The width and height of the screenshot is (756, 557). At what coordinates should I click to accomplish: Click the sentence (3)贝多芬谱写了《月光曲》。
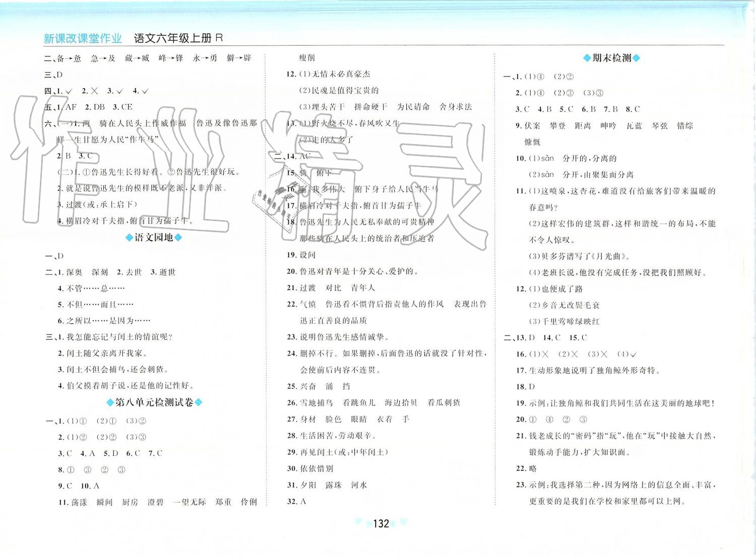tap(580, 256)
